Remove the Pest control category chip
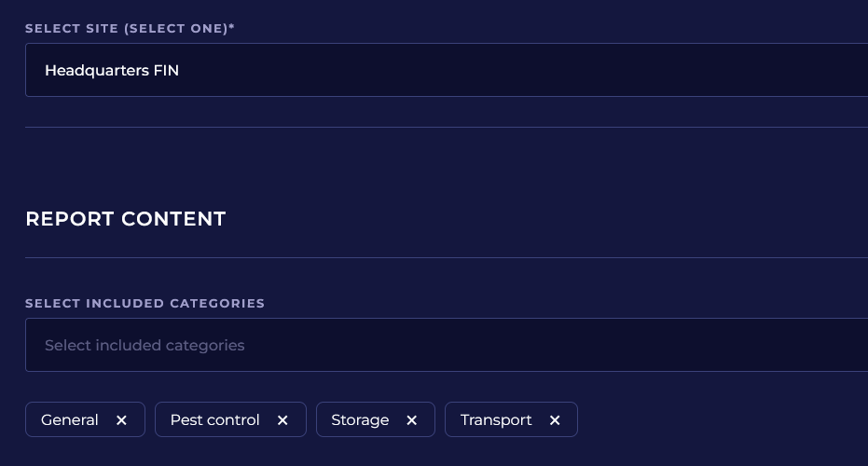 282,420
